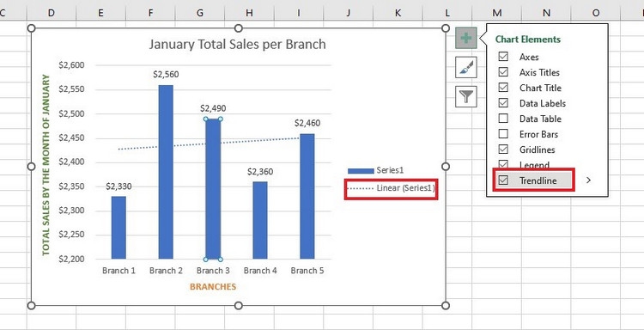Click the Chart Elements plus button
This screenshot has width=644, height=330.
pos(465,38)
